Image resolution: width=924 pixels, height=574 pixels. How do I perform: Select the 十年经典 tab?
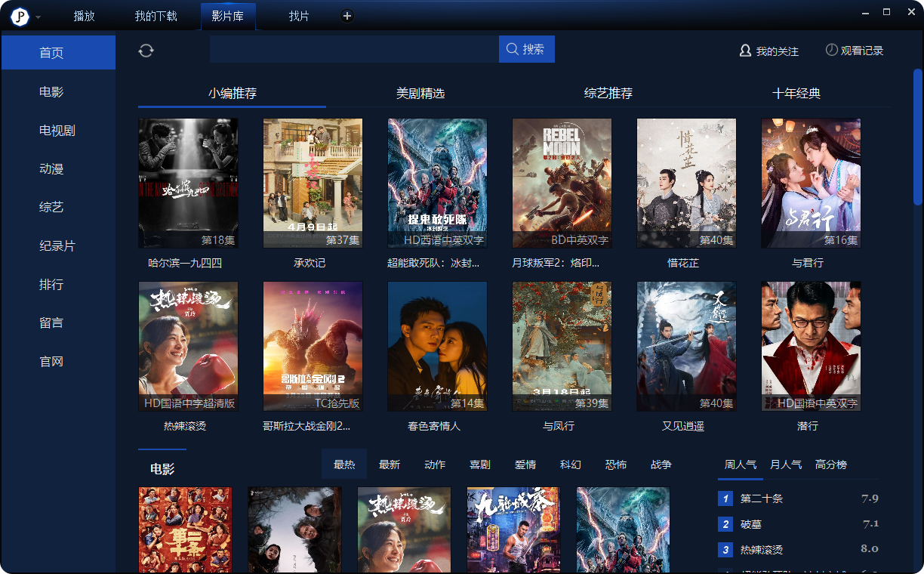796,94
